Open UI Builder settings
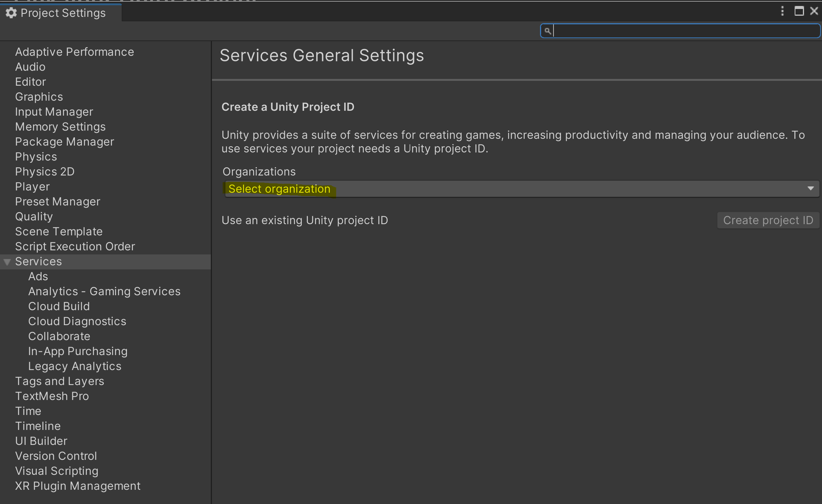Image resolution: width=822 pixels, height=504 pixels. [41, 441]
